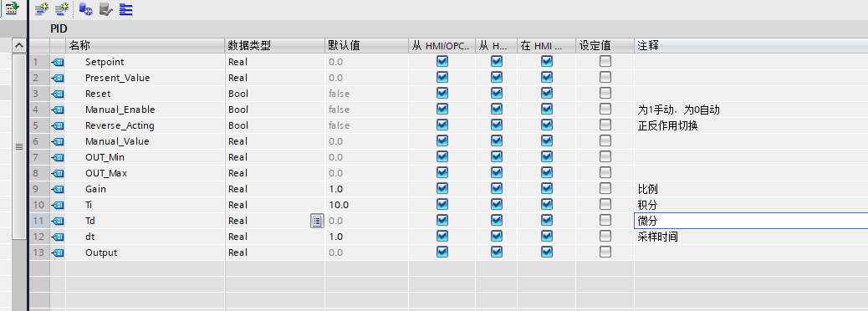Click the blue cylinder with arrows toolbar icon
868x311 pixels.
85,9
